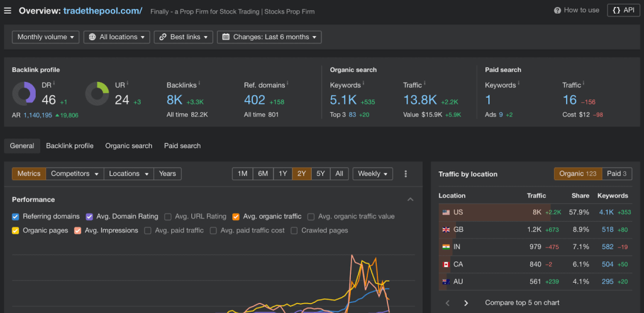Set chart range to 1M
644x313 pixels.
(x=242, y=174)
